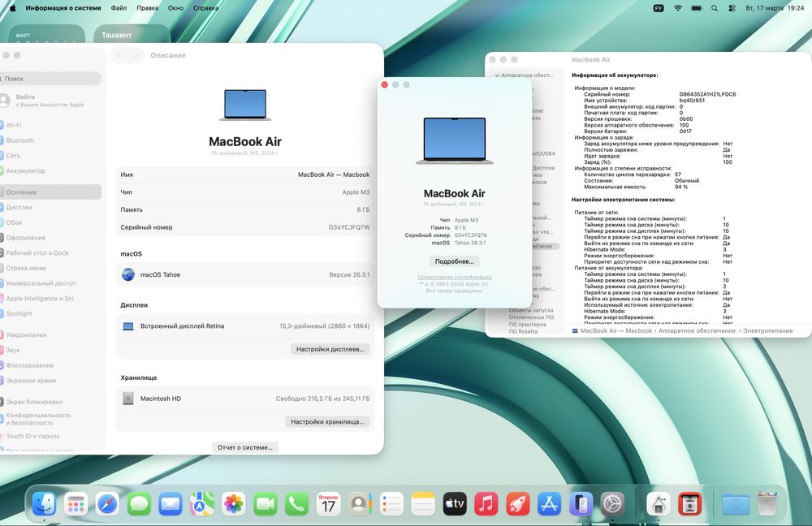Click Подробнее… in About window
Image resolution: width=812 pixels, height=526 pixels.
454,261
